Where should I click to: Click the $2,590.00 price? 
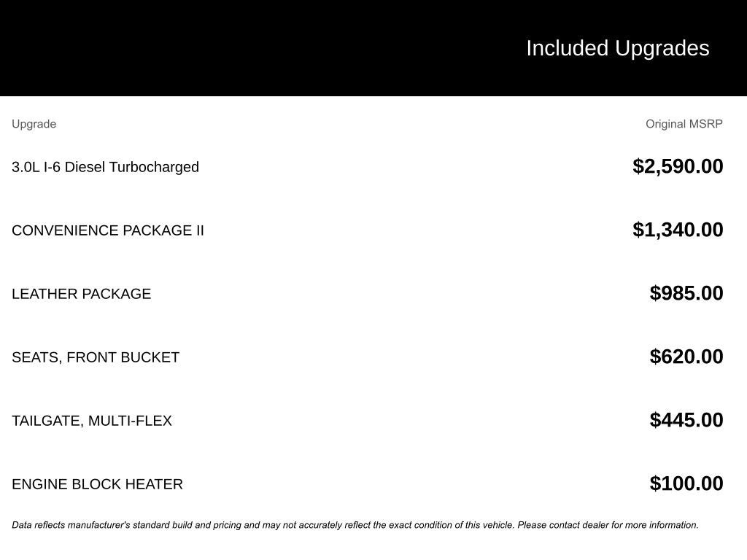click(x=678, y=166)
